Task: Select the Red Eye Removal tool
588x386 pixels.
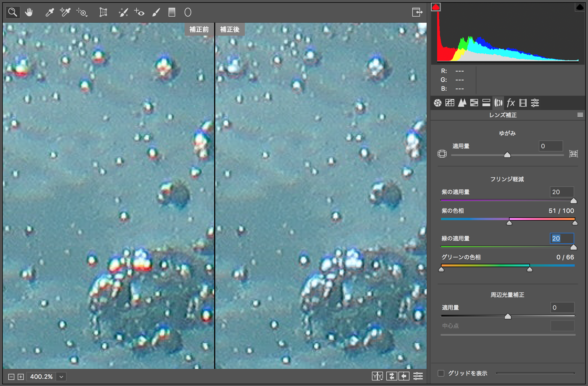Action: [139, 12]
